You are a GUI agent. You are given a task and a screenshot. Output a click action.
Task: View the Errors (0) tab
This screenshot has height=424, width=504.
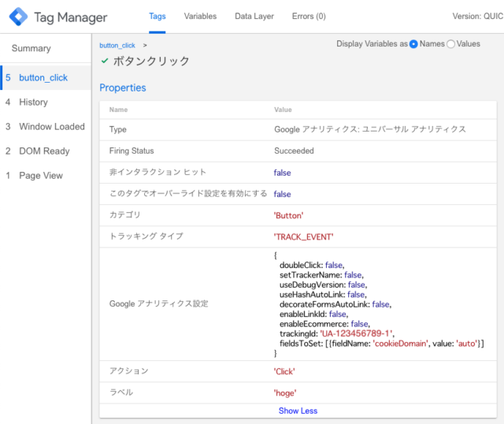309,17
